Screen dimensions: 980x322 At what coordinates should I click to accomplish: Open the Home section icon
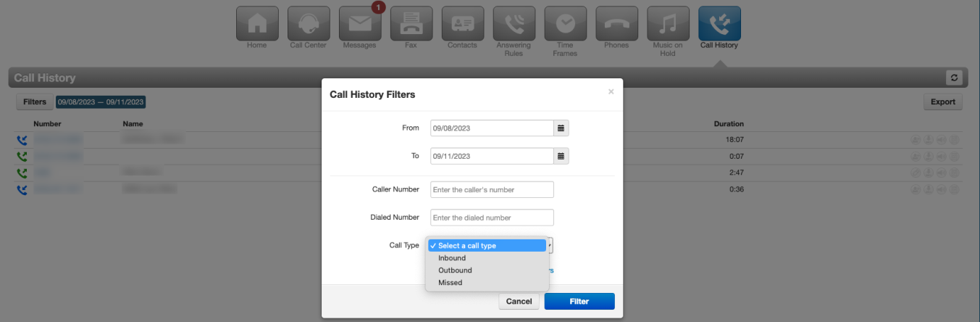pos(257,23)
